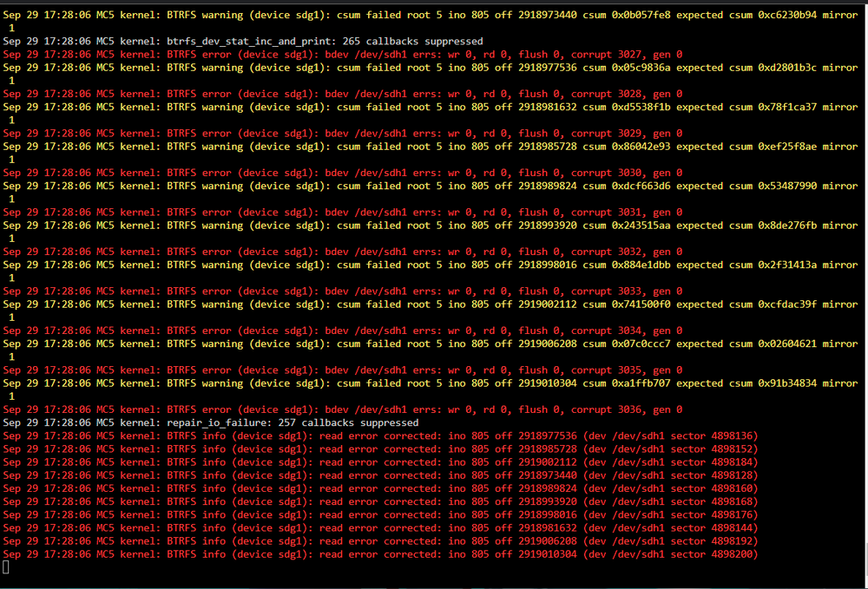Click warning line with csum 0x05c9836a
Image resolution: width=868 pixels, height=589 pixels.
431,74
